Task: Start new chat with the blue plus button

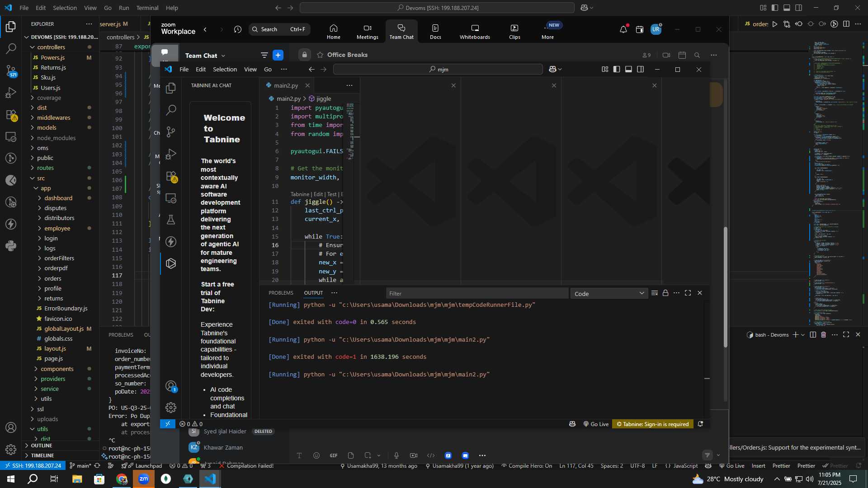Action: click(x=278, y=55)
